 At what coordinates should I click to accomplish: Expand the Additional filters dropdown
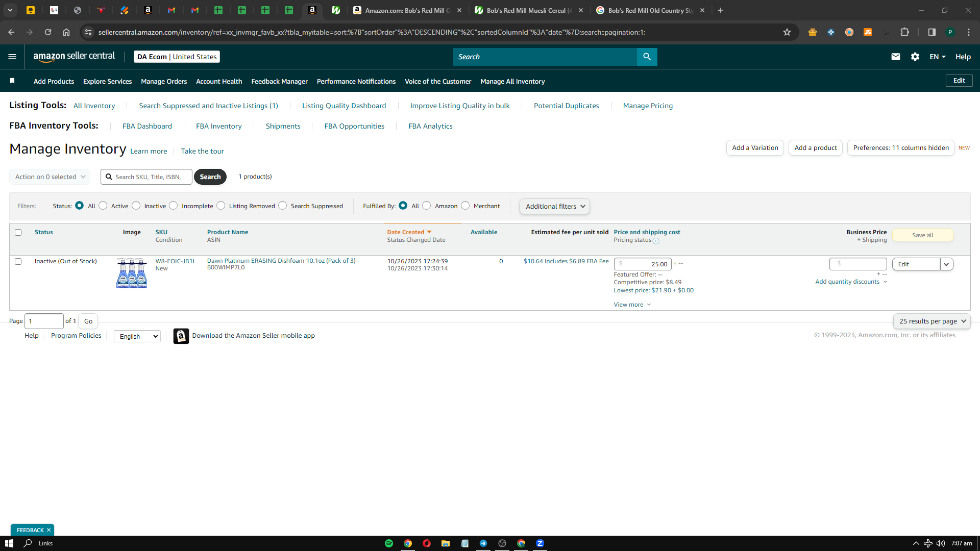555,207
